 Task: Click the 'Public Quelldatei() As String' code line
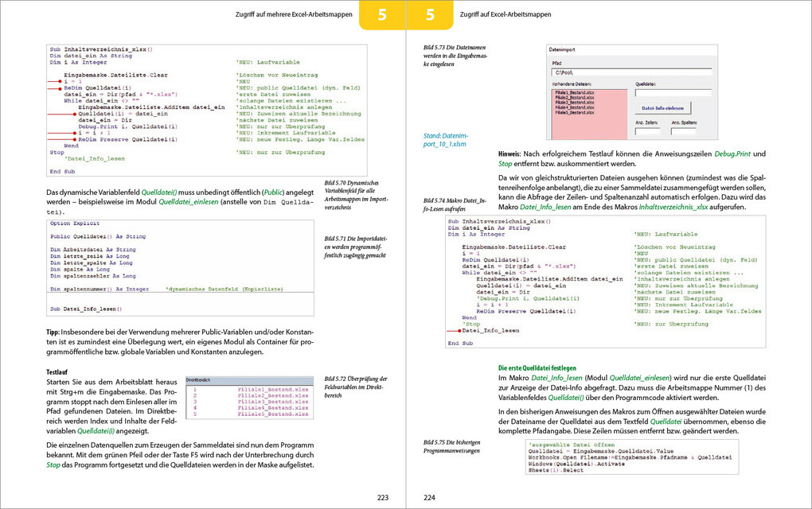point(98,236)
